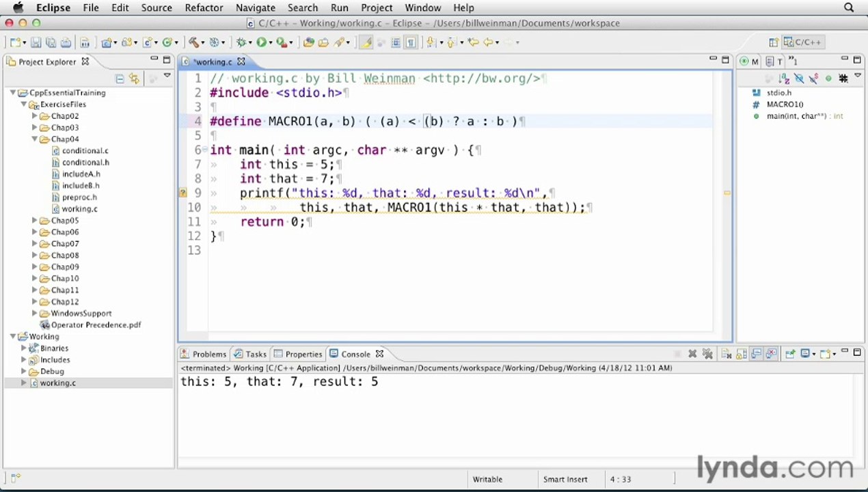The height and width of the screenshot is (492, 868).
Task: Open the Source menu
Action: click(x=157, y=8)
